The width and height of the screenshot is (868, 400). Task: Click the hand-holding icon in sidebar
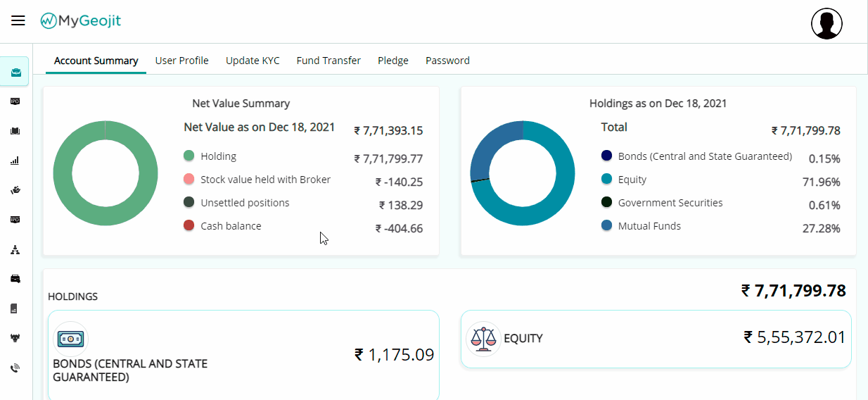pyautogui.click(x=15, y=190)
